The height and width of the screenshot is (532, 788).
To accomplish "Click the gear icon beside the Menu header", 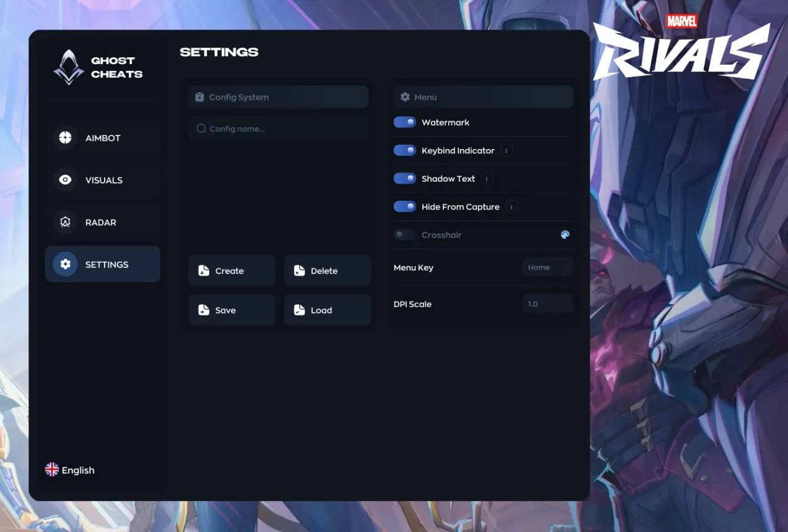I will (x=405, y=97).
